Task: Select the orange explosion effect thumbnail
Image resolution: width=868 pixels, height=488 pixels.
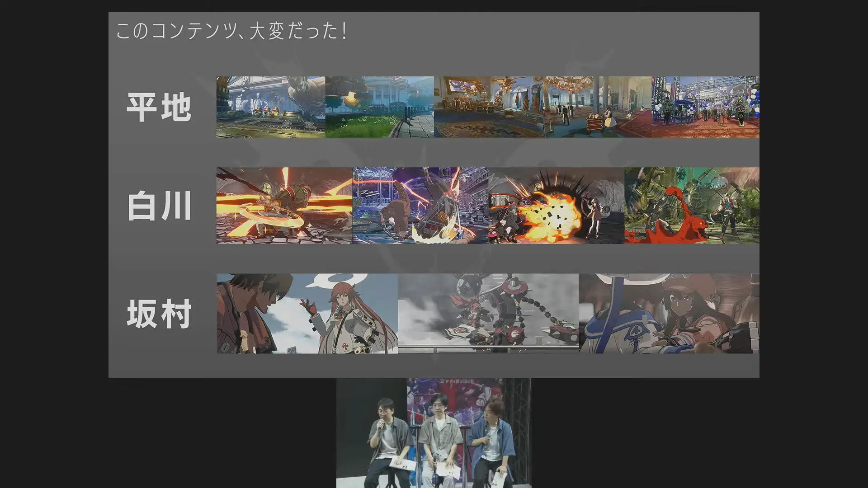Action: pyautogui.click(x=556, y=206)
